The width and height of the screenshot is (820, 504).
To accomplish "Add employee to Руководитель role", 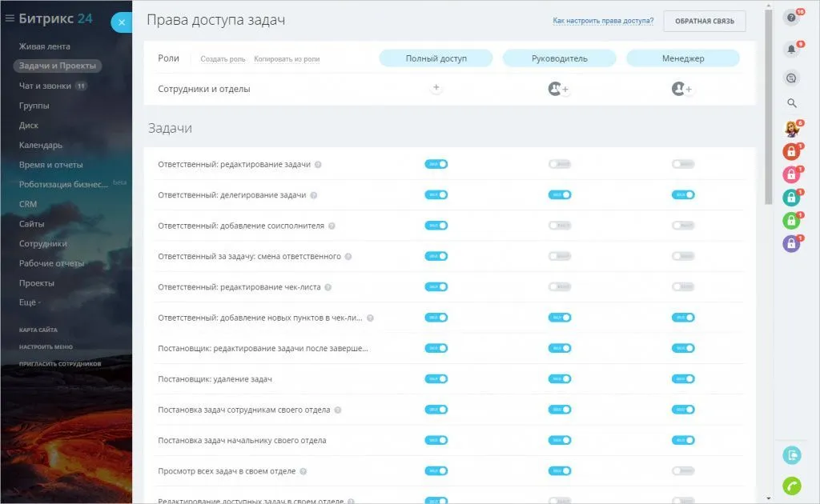I will (x=559, y=90).
